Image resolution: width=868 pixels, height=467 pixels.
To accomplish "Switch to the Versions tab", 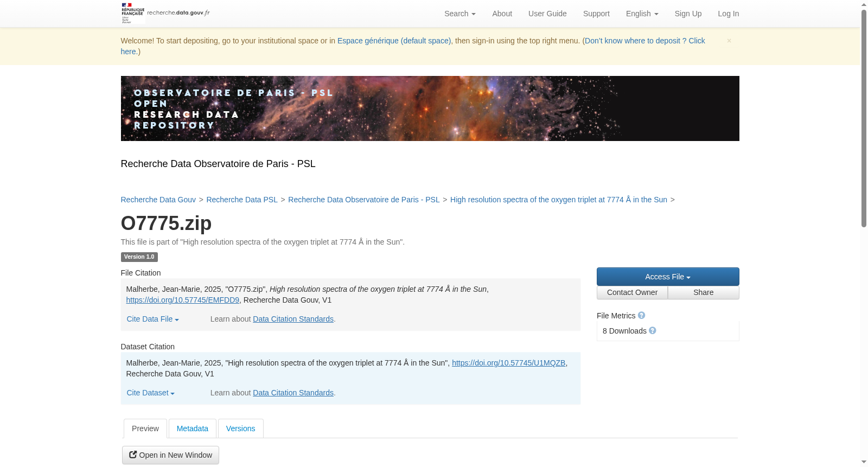I will coord(240,428).
